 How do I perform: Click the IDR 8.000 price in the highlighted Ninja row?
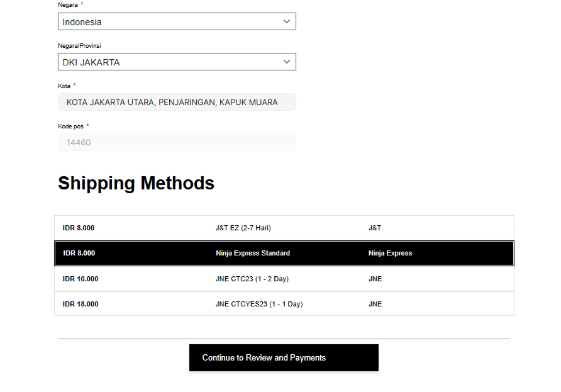(x=79, y=253)
